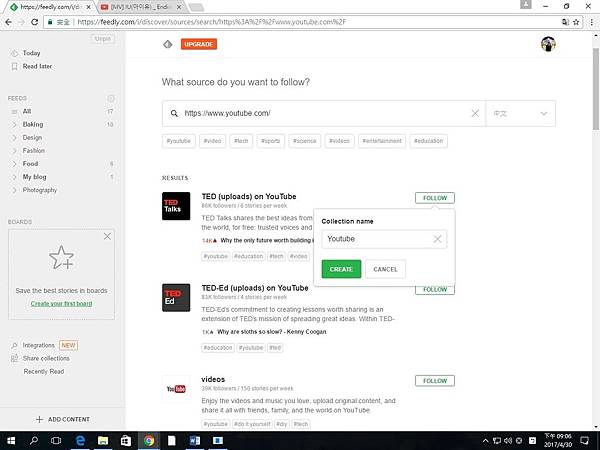Select the #science tag under search
Viewport: 600px width, 450px height.
(305, 141)
